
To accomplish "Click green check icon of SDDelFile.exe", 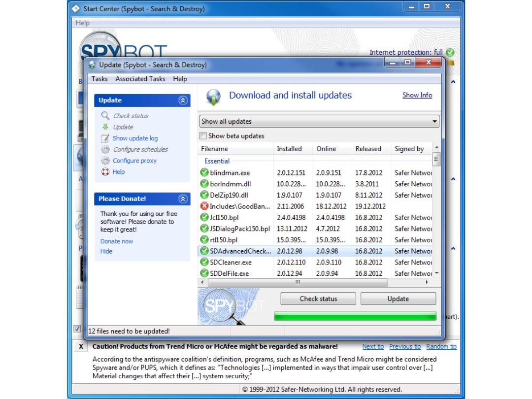I will coord(204,273).
